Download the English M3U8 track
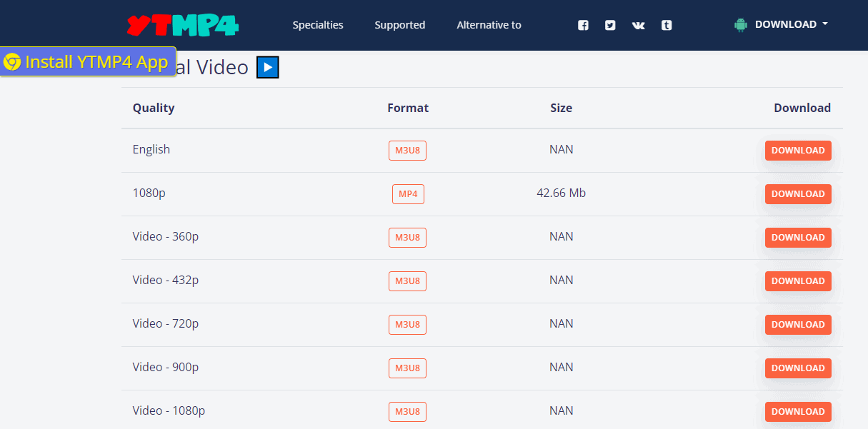 pyautogui.click(x=798, y=151)
